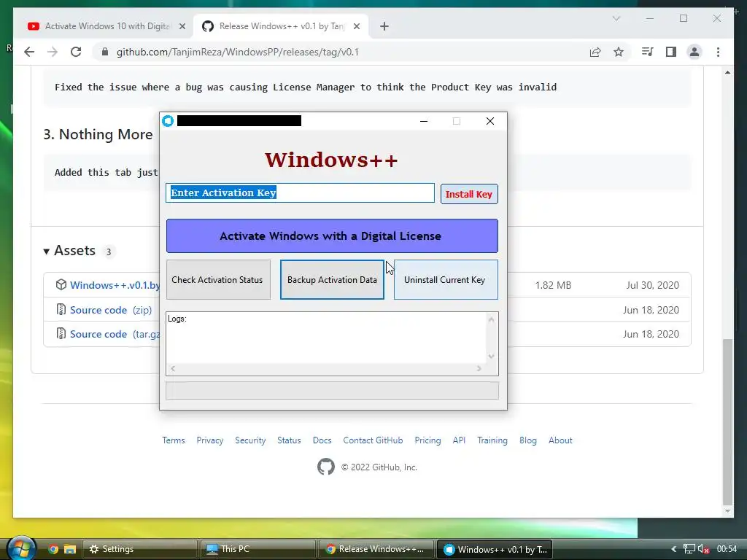Viewport: 747px width, 560px height.
Task: Click the share page icon in address bar
Action: (x=595, y=52)
